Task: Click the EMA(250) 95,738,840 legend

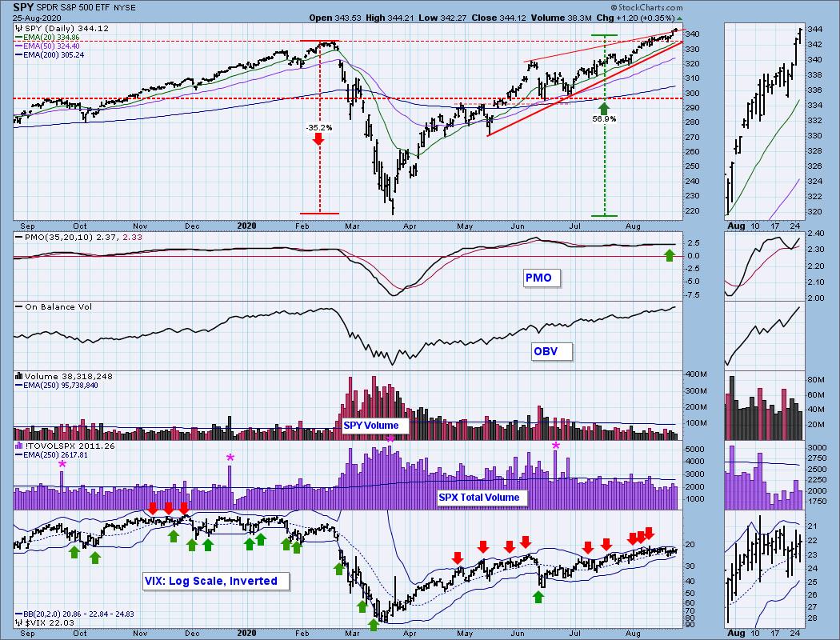Action: tap(56, 385)
